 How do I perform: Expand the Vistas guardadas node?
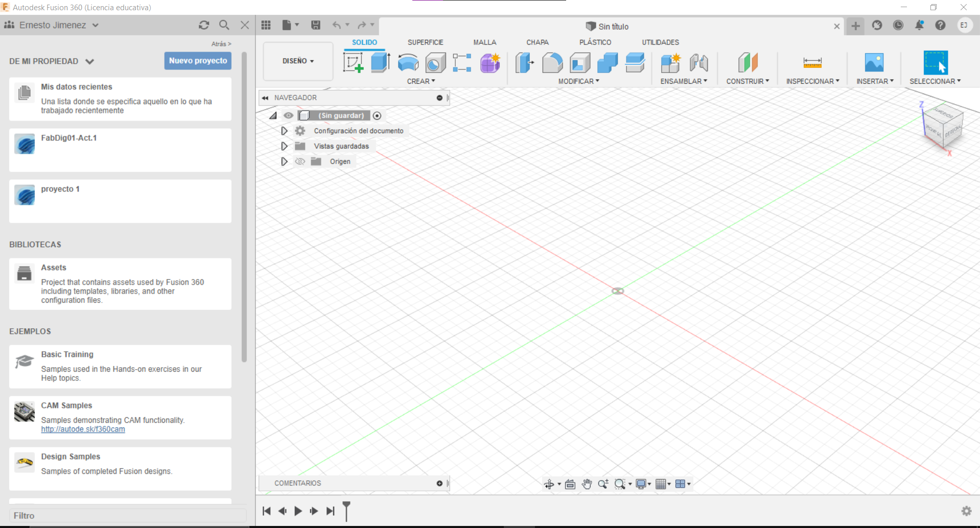pos(284,146)
